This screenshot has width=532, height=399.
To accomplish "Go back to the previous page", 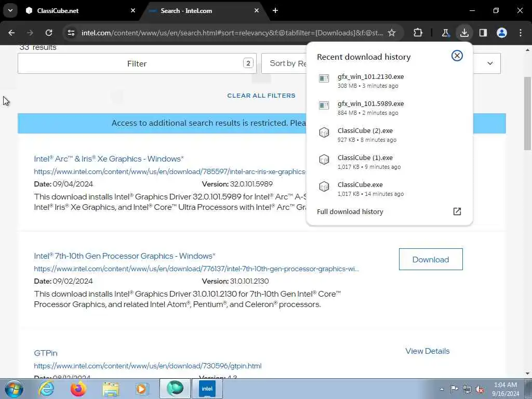I will coord(11,33).
